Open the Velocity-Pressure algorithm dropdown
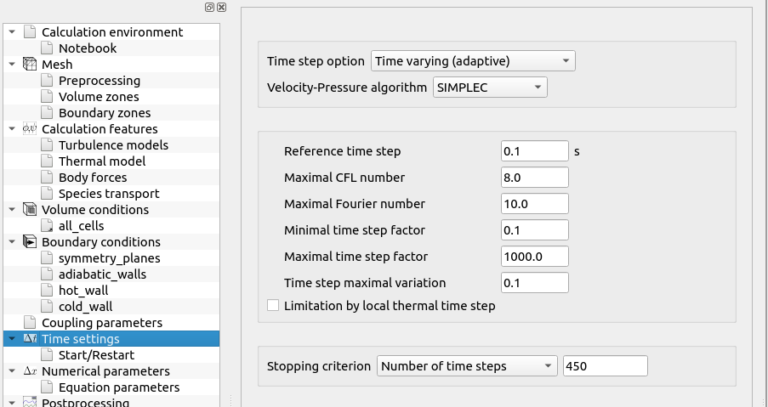 [x=490, y=88]
